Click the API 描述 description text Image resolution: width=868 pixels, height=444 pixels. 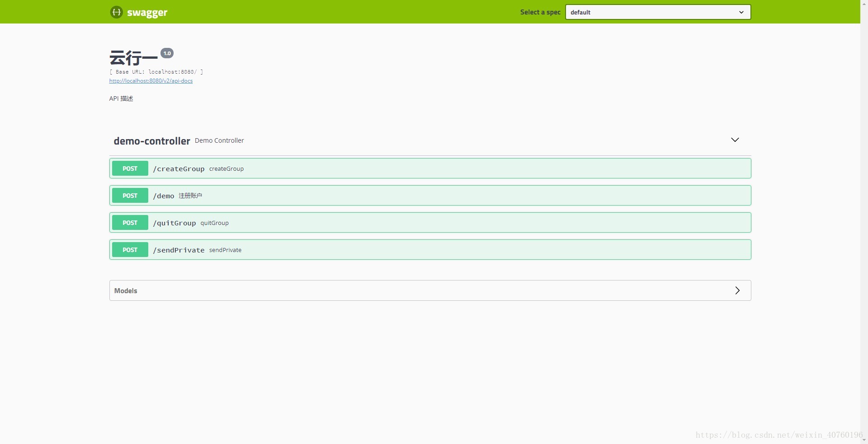[x=121, y=98]
